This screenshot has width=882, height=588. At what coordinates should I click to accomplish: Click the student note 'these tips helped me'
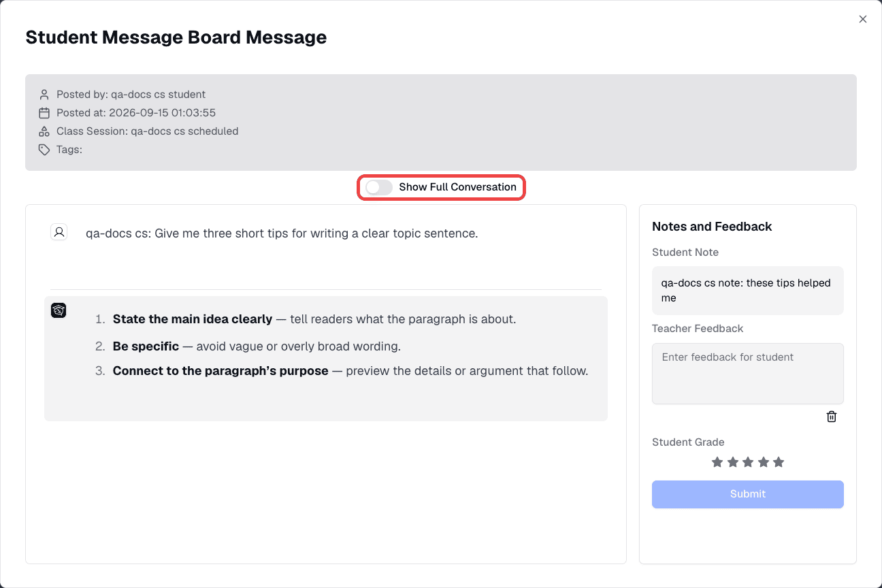[748, 291]
